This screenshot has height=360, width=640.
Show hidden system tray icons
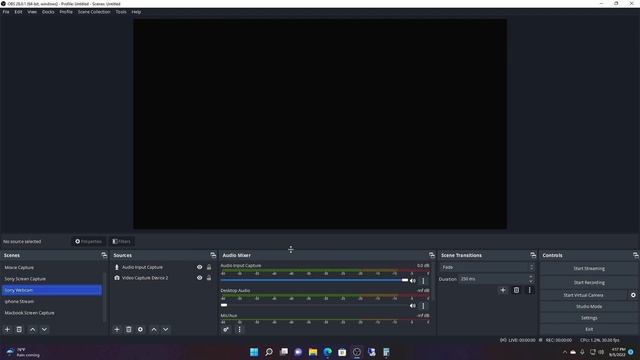pyautogui.click(x=565, y=352)
